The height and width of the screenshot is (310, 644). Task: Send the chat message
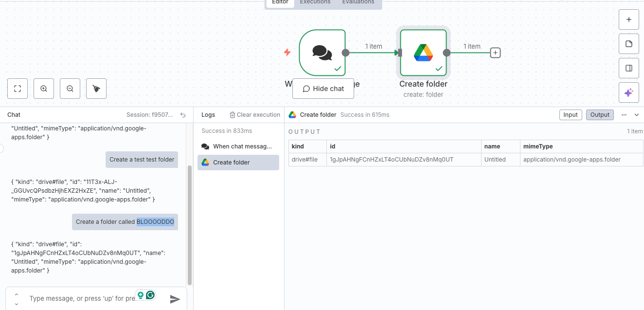point(175,299)
